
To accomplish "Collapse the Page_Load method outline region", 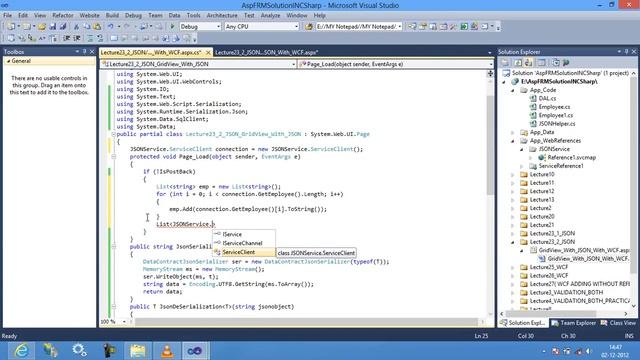I will [113, 157].
